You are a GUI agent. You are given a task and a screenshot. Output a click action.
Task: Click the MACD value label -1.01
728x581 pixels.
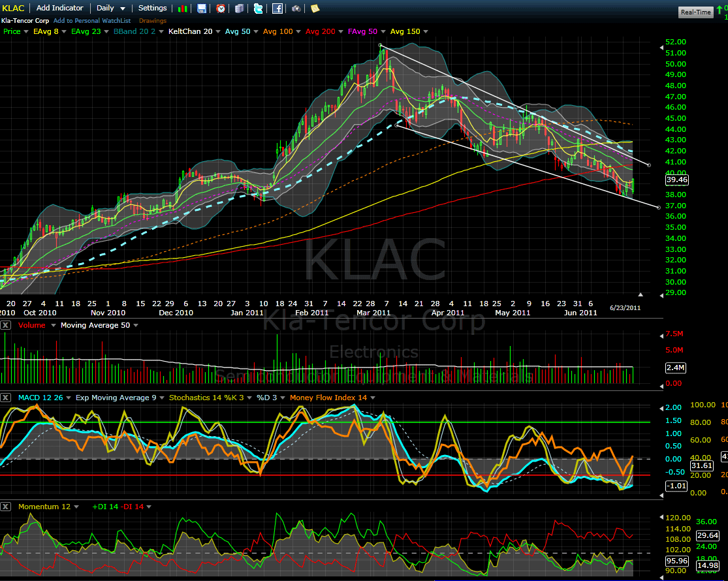[676, 486]
